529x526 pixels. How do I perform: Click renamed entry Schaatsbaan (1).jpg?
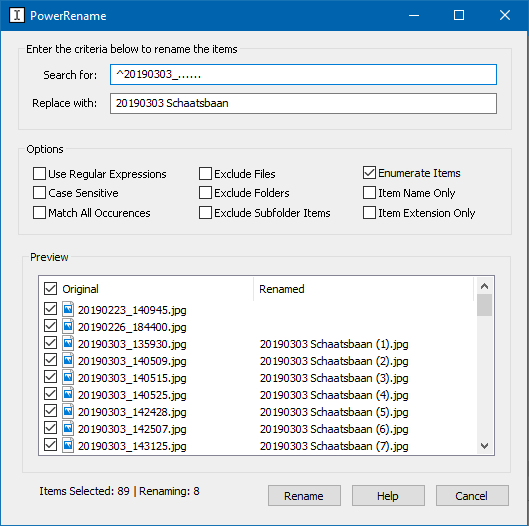(x=334, y=344)
